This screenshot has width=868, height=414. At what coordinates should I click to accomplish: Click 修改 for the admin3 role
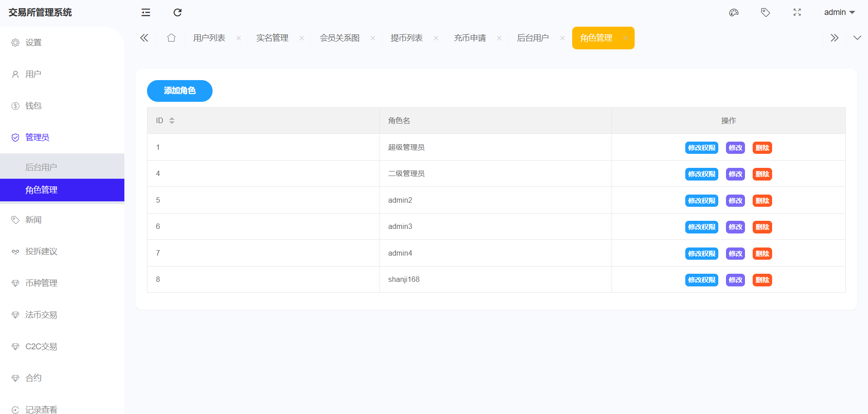pyautogui.click(x=735, y=227)
